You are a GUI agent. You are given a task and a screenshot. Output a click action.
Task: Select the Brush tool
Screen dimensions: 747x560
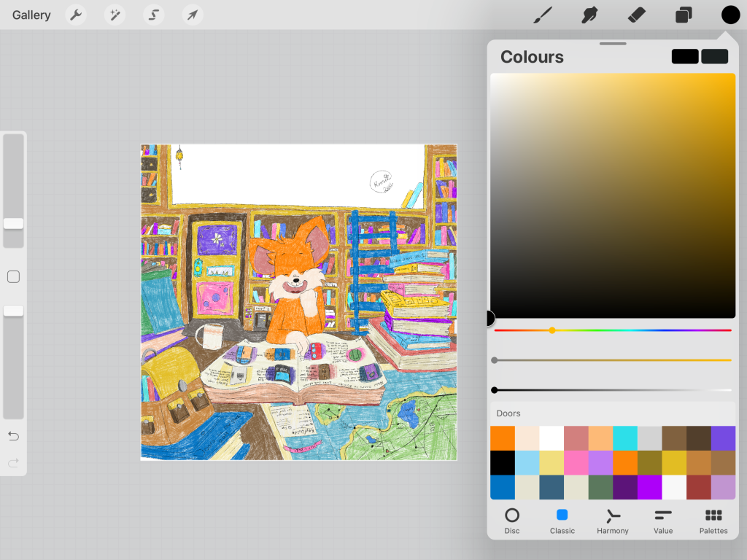coord(543,15)
